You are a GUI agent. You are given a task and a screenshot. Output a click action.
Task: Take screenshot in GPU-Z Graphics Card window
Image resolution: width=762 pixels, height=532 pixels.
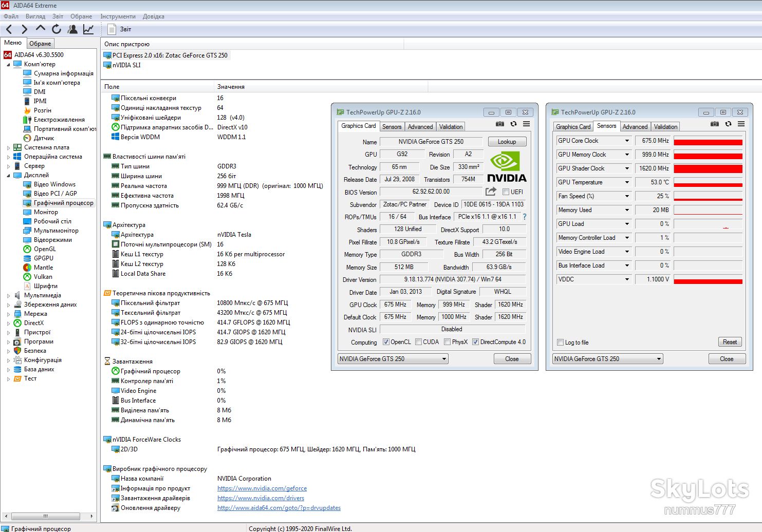[500, 124]
